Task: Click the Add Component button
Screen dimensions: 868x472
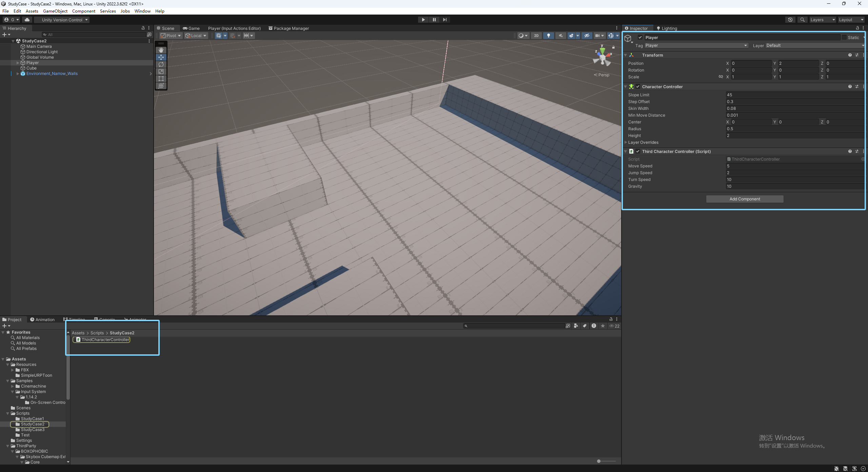Action: point(745,199)
